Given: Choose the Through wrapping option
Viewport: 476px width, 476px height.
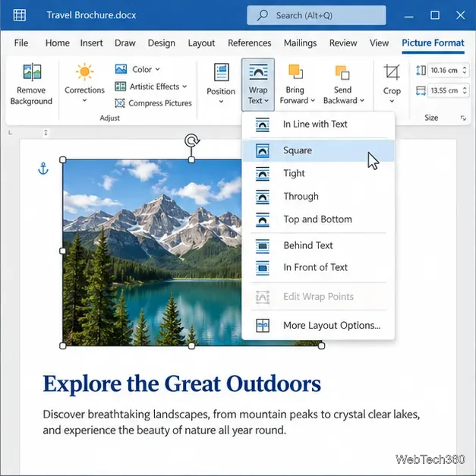Looking at the screenshot, I should (x=318, y=197).
